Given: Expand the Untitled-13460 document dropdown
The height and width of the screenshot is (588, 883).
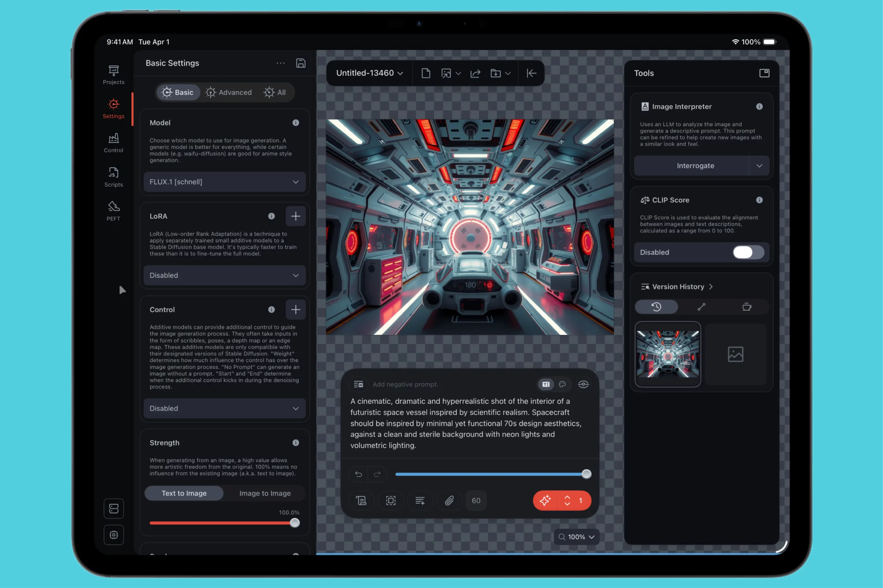Looking at the screenshot, I should point(369,73).
